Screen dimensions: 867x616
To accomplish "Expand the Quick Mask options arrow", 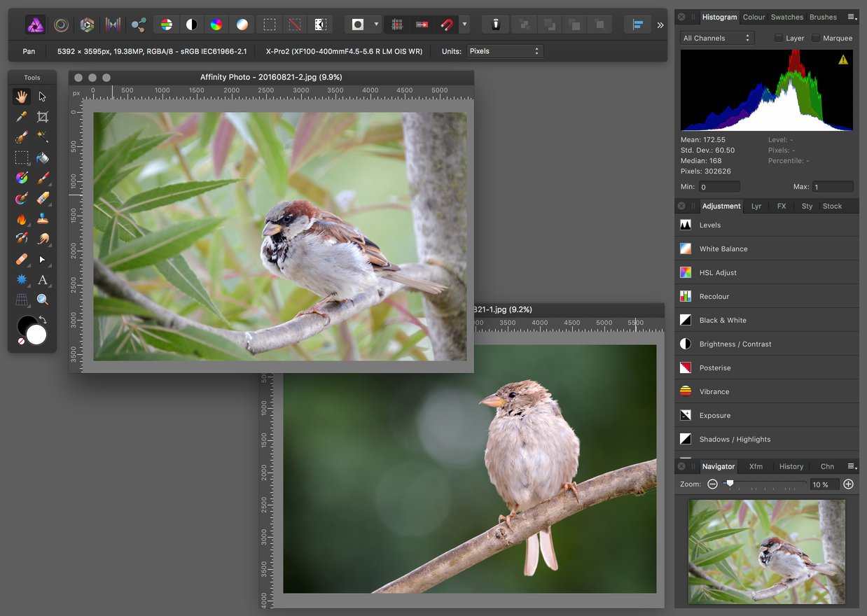I will tap(376, 24).
